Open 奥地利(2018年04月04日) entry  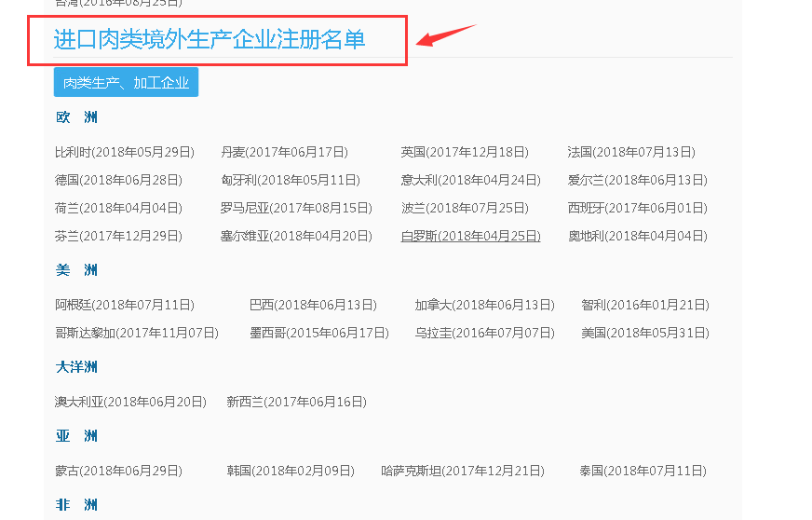[x=638, y=236]
